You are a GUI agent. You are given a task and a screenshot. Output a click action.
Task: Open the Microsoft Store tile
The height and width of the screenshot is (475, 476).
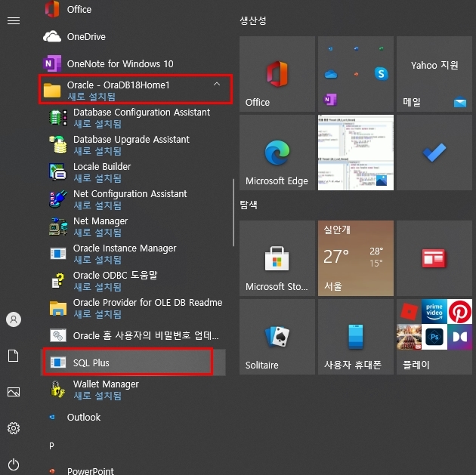point(277,258)
